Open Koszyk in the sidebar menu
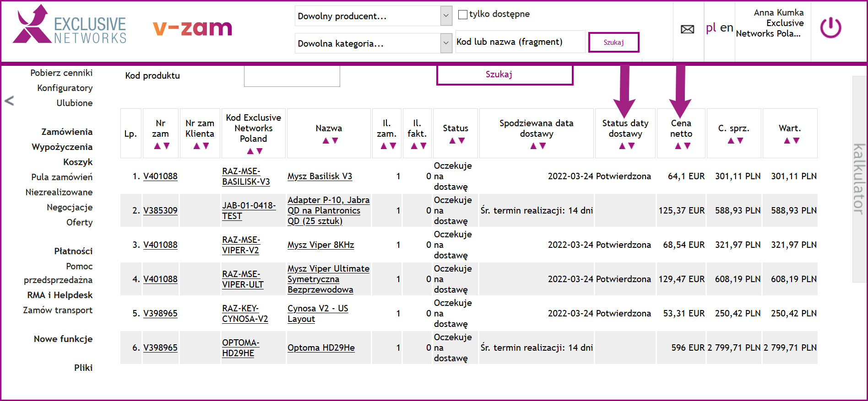Image resolution: width=868 pixels, height=401 pixels. click(x=78, y=162)
